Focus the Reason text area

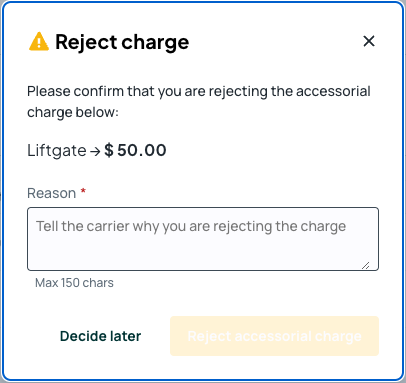point(203,239)
